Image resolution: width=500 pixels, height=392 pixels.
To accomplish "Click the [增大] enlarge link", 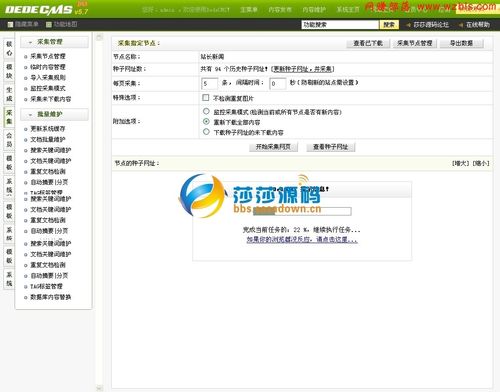I will pos(461,163).
